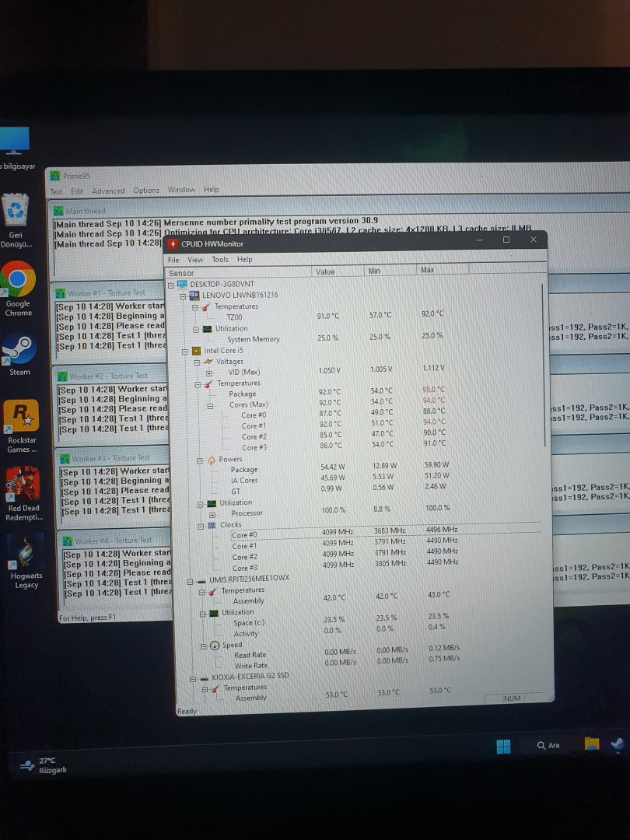Viewport: 630px width, 840px height.
Task: Expand the VID (Max) voltage entry
Action: (x=209, y=373)
